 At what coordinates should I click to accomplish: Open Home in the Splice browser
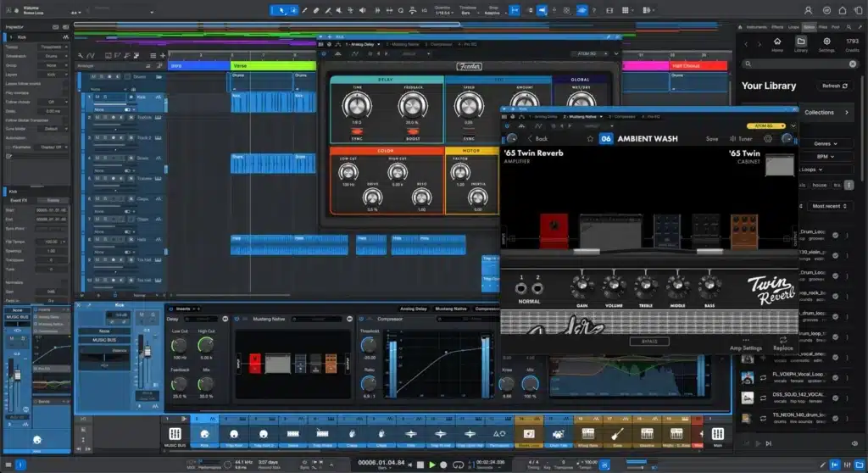777,44
